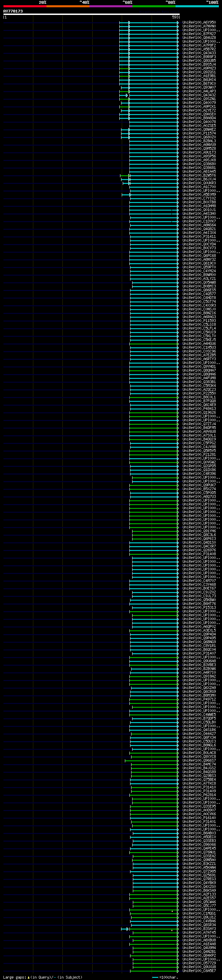Select label UniRef100_A2YE72
Screen dimensions: 222x980
(199, 110)
